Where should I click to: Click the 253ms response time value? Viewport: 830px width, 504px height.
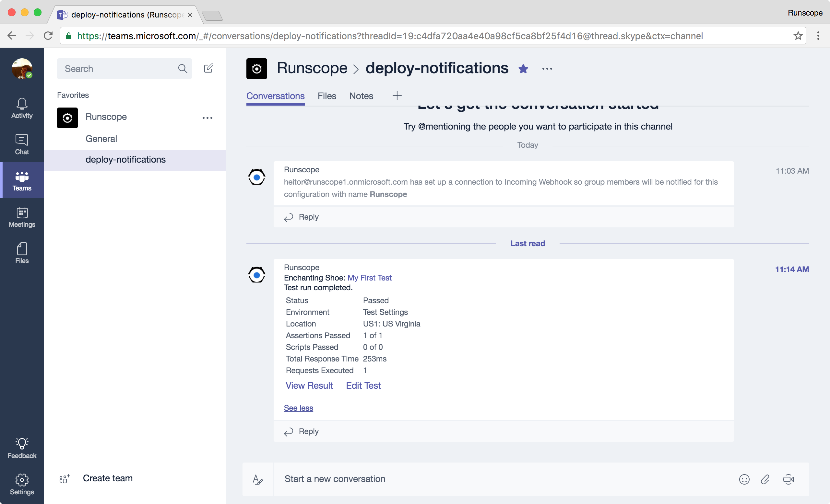coord(374,359)
